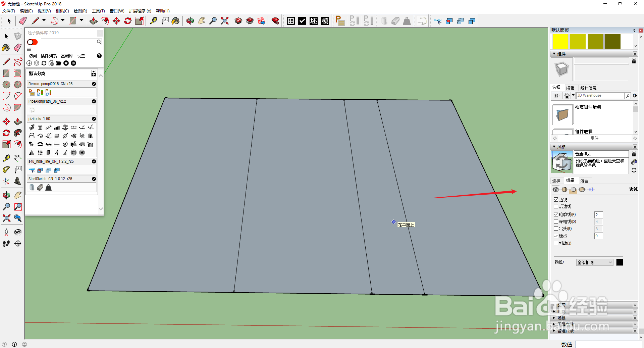Image resolution: width=644 pixels, height=348 pixels.
Task: Switch to the 插件列表 tab
Action: [x=49, y=56]
